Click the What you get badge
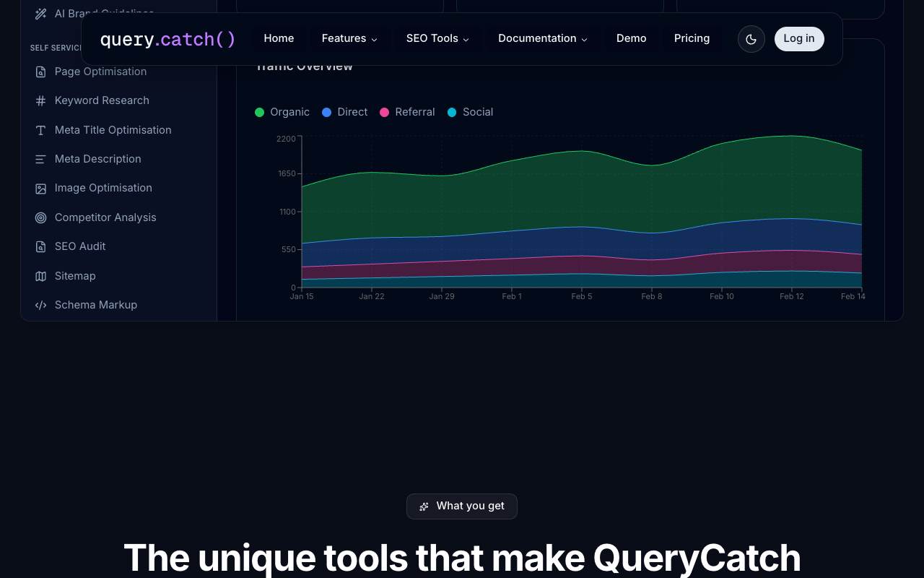 pyautogui.click(x=462, y=506)
